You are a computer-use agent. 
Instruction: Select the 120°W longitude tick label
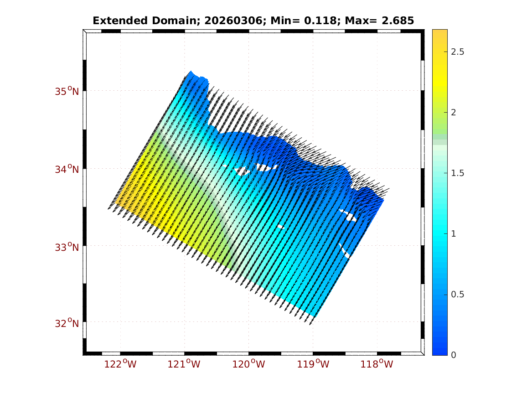pos(249,364)
